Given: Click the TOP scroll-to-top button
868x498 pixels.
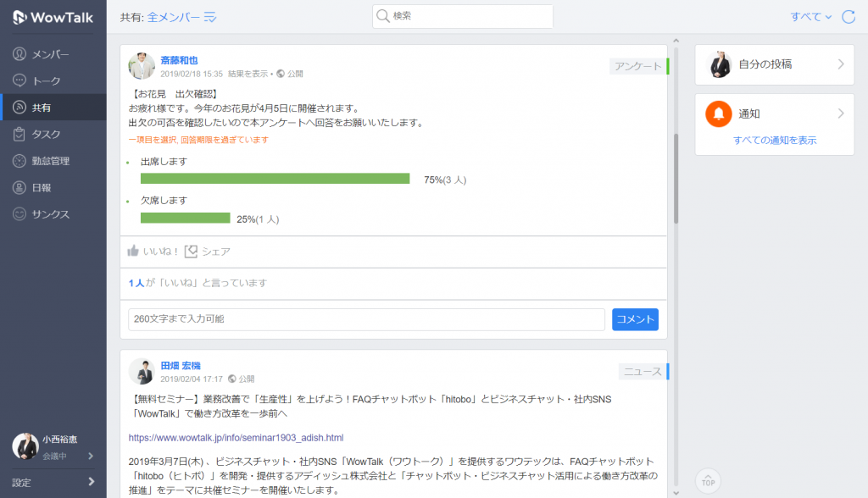Looking at the screenshot, I should point(708,481).
